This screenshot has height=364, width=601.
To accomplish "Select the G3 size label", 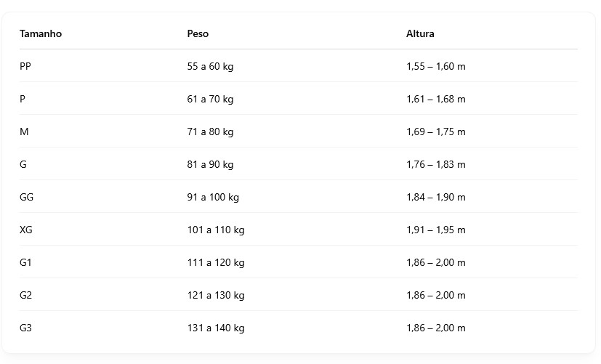I will [x=25, y=328].
